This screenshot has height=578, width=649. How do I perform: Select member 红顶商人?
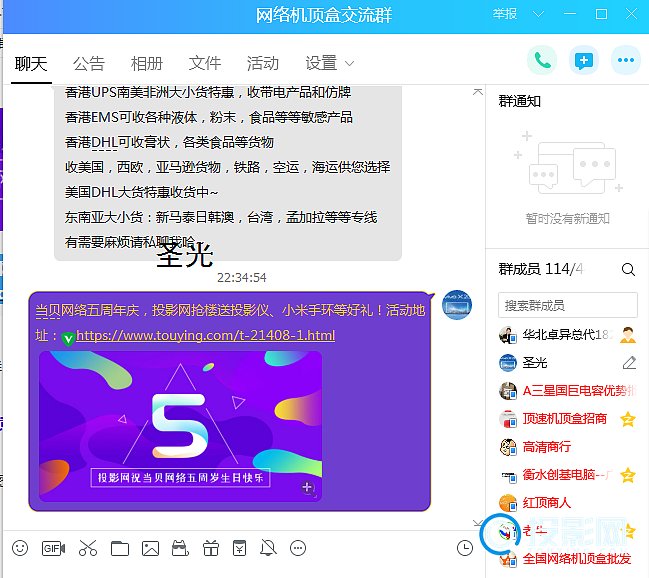567,503
